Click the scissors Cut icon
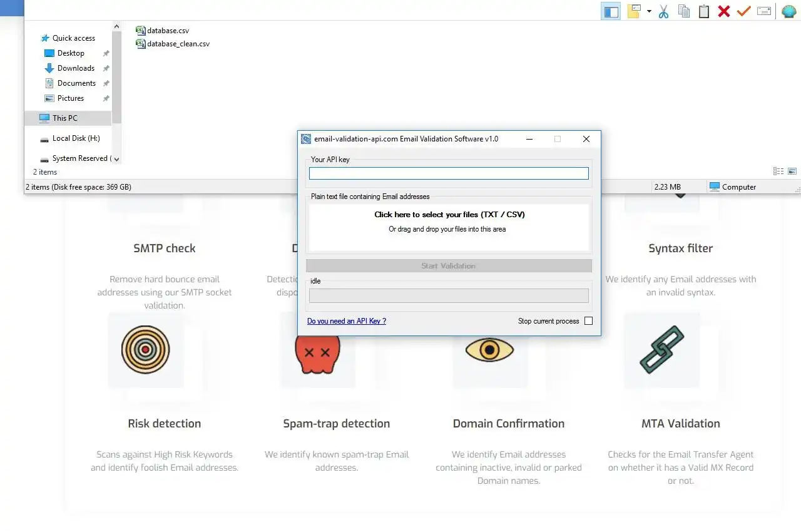 tap(664, 11)
